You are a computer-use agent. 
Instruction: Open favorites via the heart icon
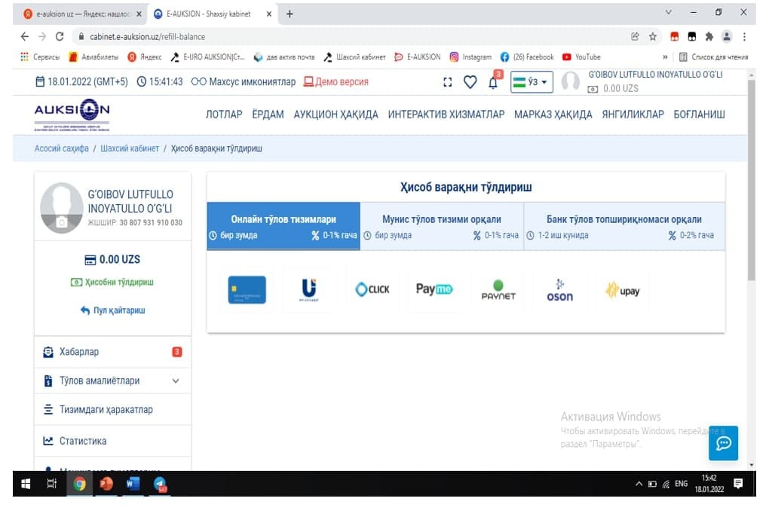[x=470, y=82]
